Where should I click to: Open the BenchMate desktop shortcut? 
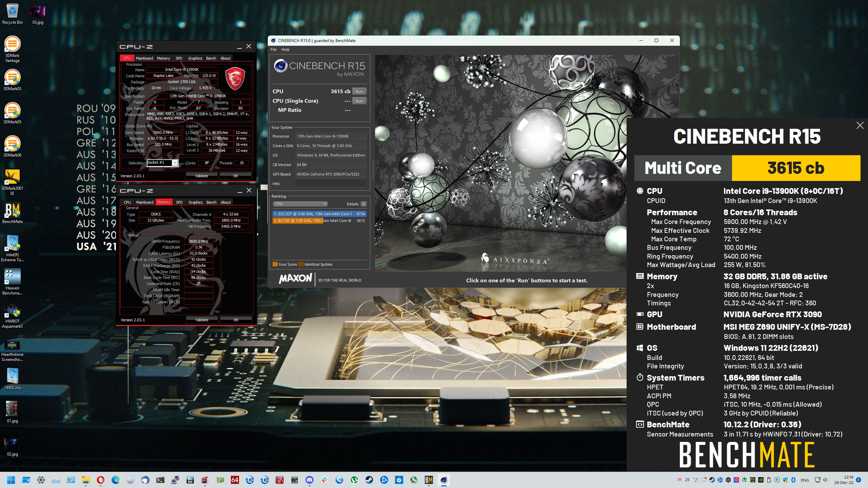pyautogui.click(x=13, y=213)
